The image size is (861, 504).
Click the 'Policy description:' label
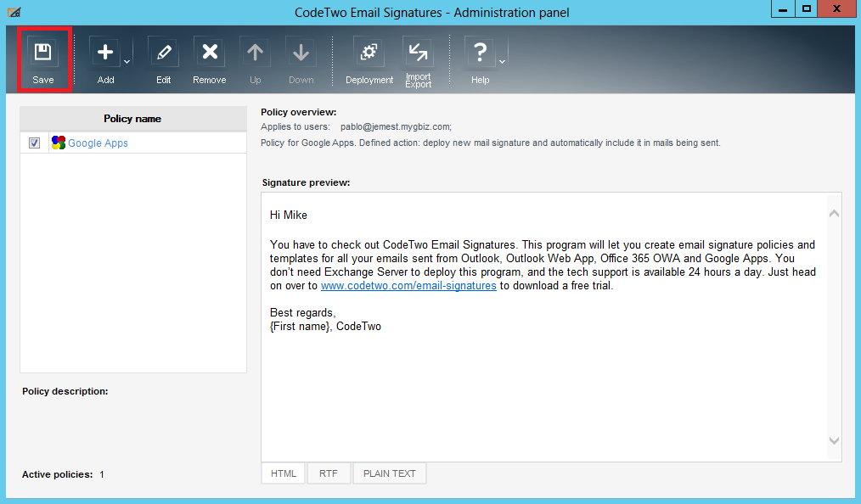[x=65, y=391]
